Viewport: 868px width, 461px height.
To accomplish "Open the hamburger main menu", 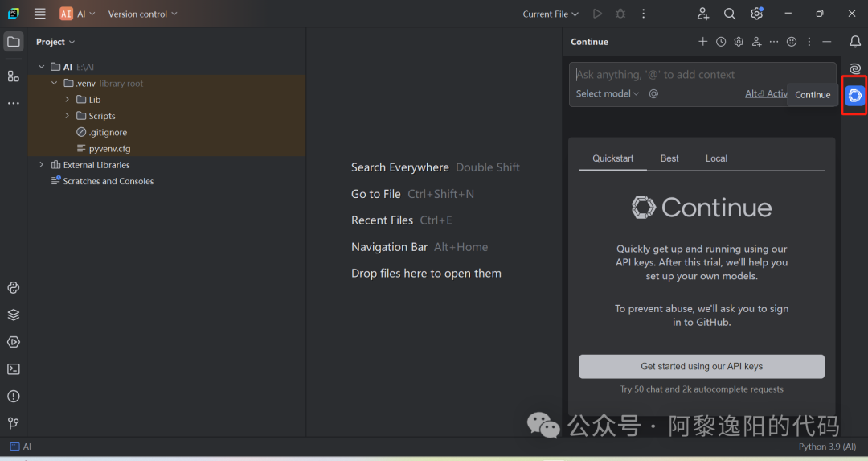I will 40,14.
